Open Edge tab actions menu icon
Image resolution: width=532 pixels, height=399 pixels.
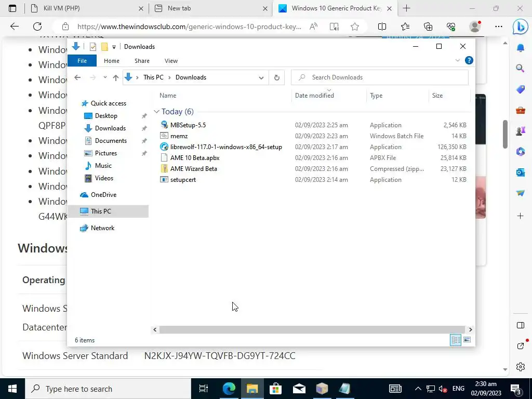tap(12, 8)
